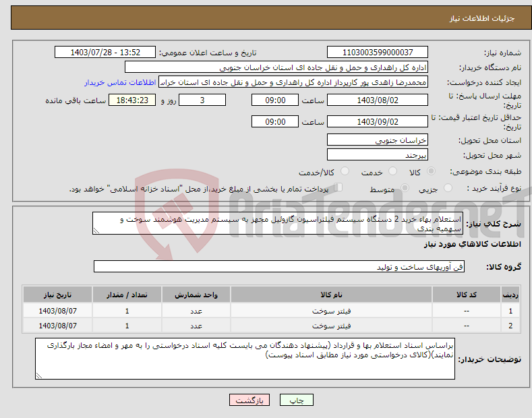The image size is (532, 418).
Task: Click the توضیحات خریدار label
Action: (x=490, y=359)
